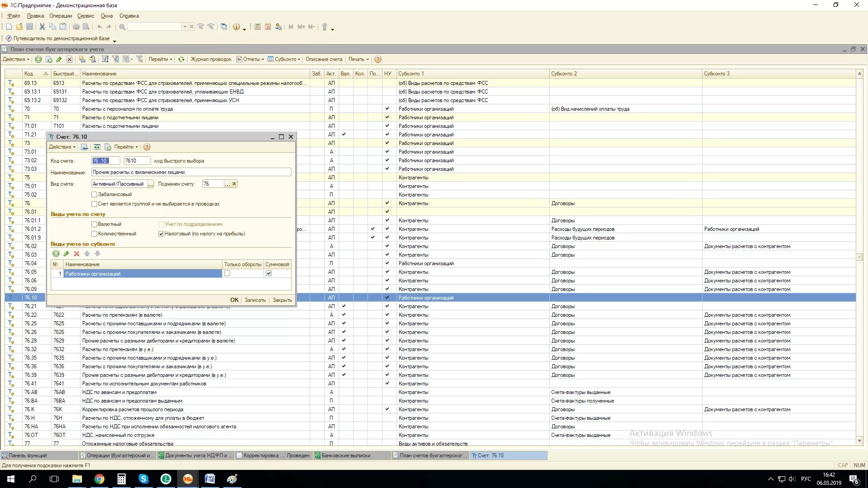868x488 pixels.
Task: Add new account with green plus icon
Action: click(x=38, y=59)
